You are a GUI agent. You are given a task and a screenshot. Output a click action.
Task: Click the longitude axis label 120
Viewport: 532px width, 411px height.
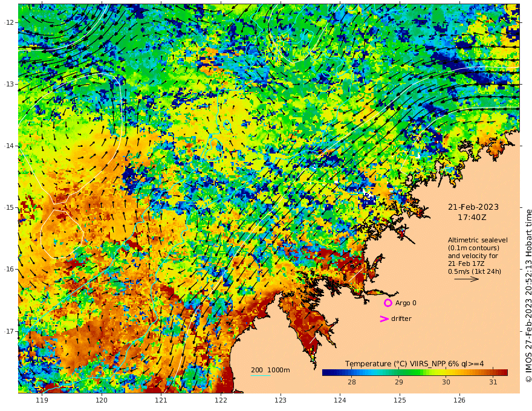(102, 401)
